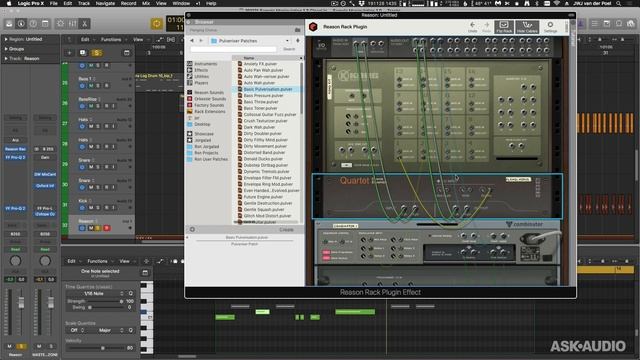Image resolution: width=640 pixels, height=360 pixels.
Task: Open the Mixer from Logic control bar
Action: point(72,24)
